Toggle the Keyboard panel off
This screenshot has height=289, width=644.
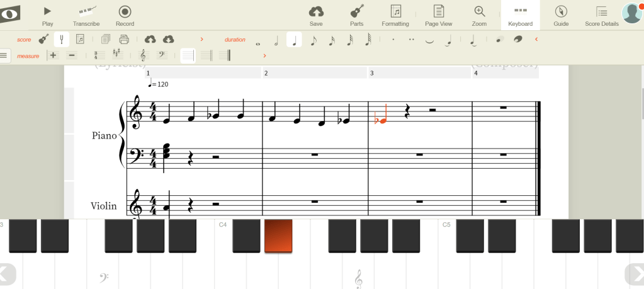[520, 15]
